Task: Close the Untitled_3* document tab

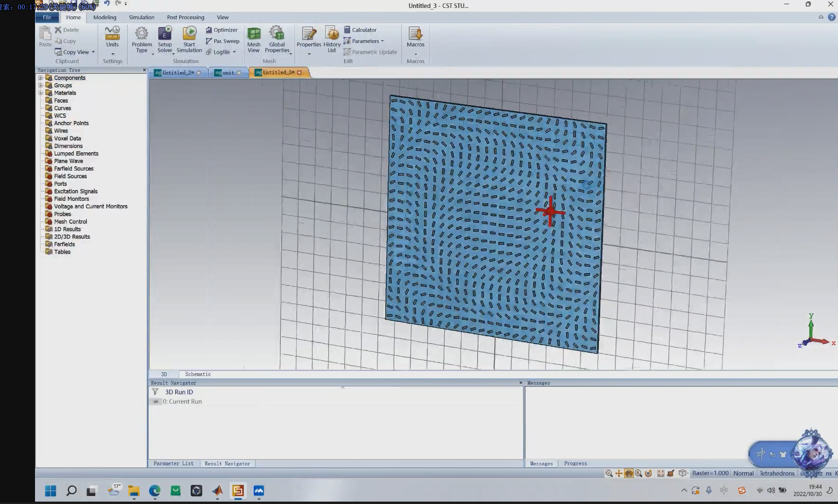Action: 299,72
